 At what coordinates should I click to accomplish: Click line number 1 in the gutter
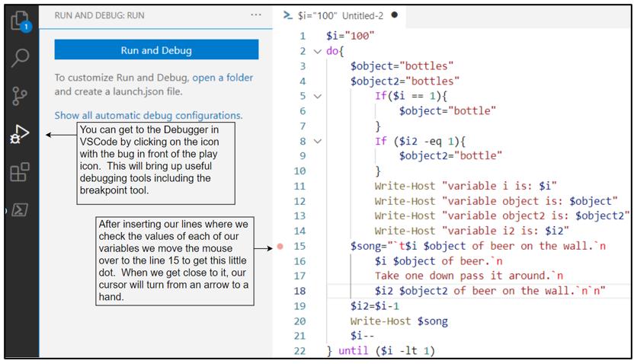click(303, 37)
